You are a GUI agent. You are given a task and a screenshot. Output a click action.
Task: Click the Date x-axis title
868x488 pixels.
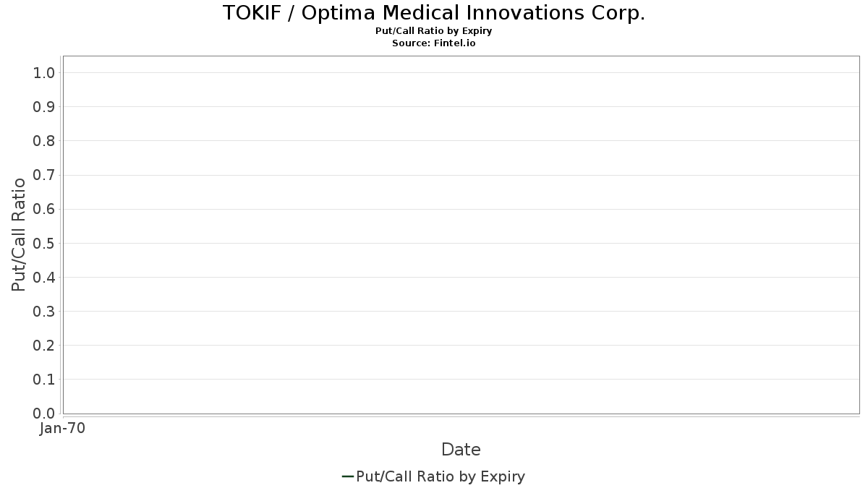(x=461, y=450)
